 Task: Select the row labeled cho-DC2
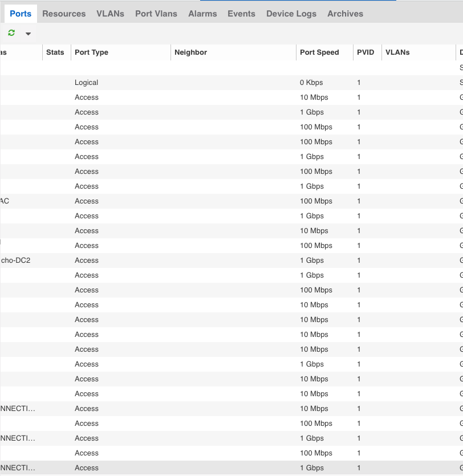click(x=16, y=261)
